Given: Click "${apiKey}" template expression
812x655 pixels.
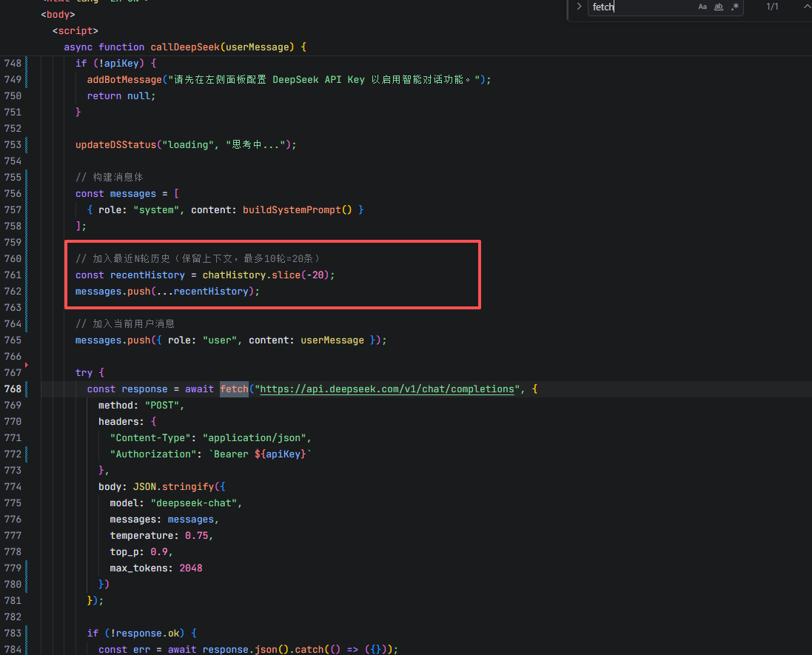Looking at the screenshot, I should click(280, 454).
